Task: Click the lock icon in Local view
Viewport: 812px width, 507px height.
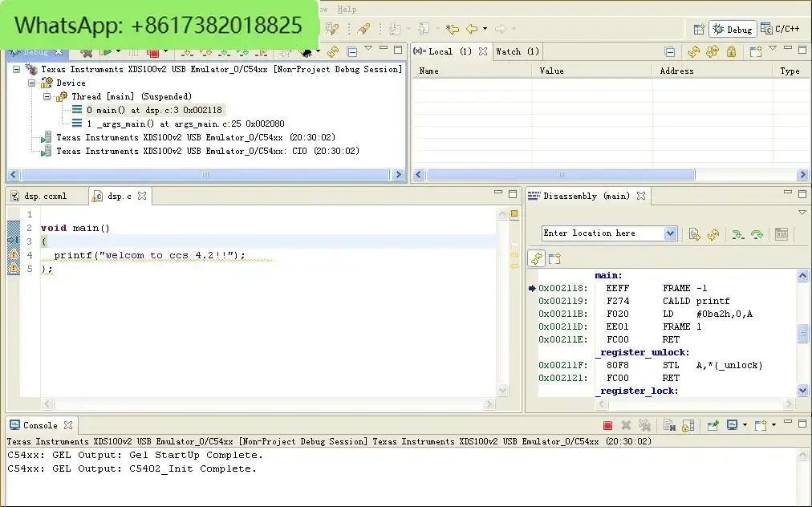Action: [731, 51]
